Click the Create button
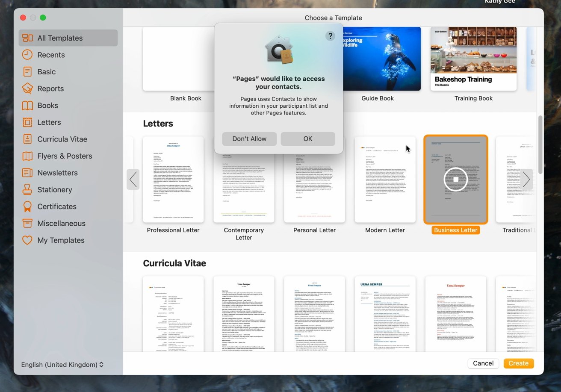This screenshot has height=392, width=561. pos(519,363)
